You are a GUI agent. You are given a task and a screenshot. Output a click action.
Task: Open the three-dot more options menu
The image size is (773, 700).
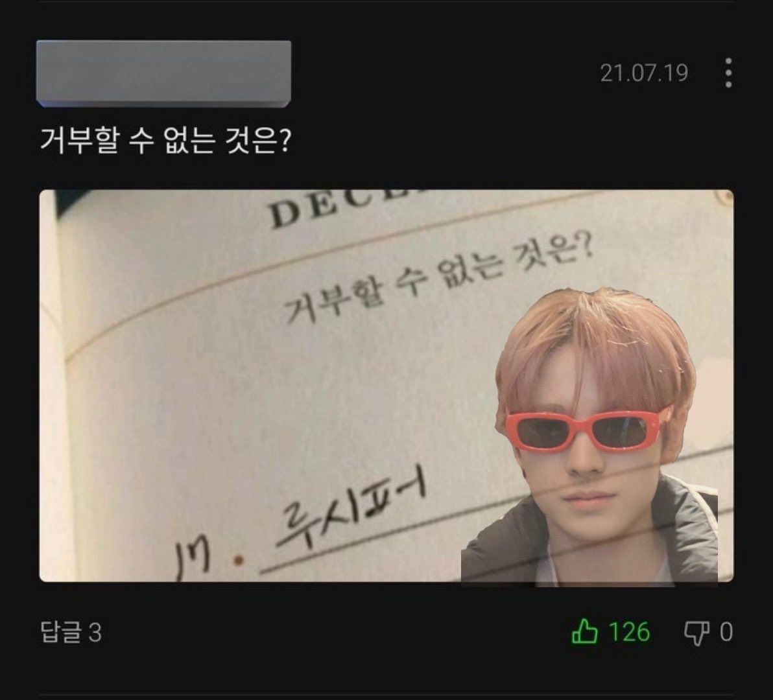coord(729,73)
